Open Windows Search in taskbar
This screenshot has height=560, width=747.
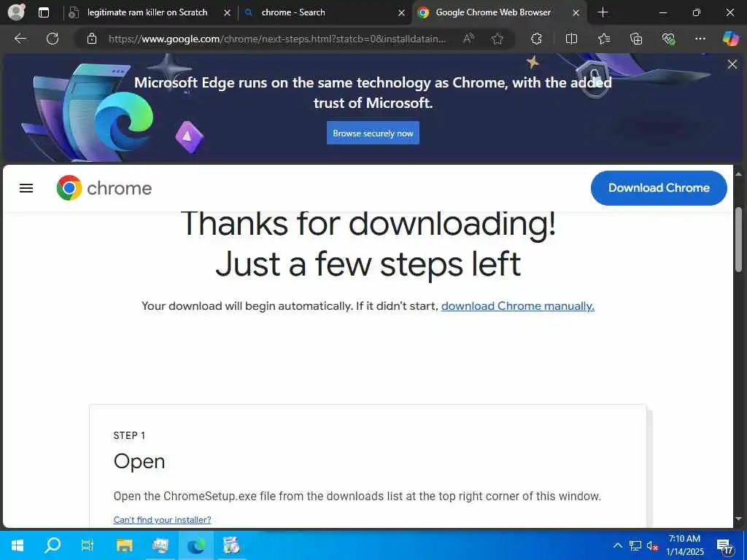(x=53, y=545)
